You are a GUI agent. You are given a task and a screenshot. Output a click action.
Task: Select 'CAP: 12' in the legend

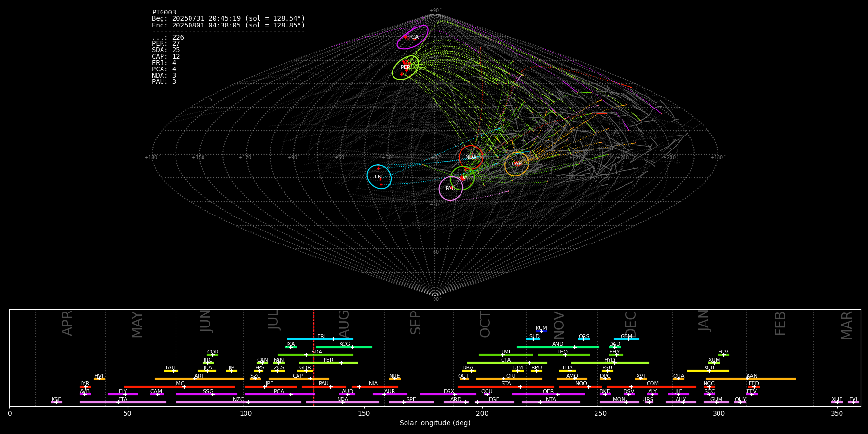166,56
